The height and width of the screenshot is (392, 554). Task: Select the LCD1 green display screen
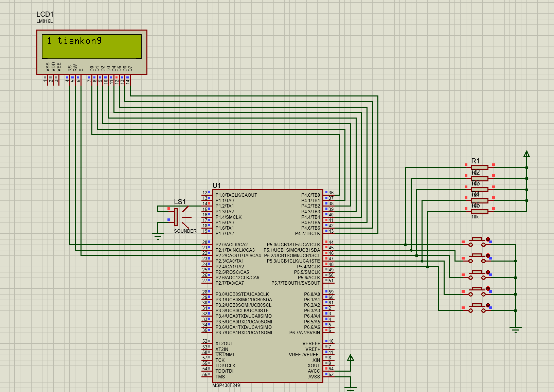coord(92,46)
